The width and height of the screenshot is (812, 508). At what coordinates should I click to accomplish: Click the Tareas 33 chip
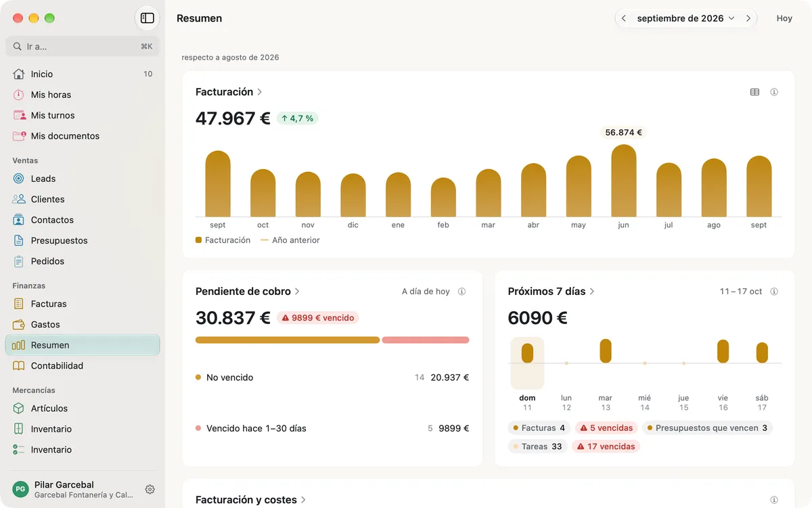[x=538, y=446]
